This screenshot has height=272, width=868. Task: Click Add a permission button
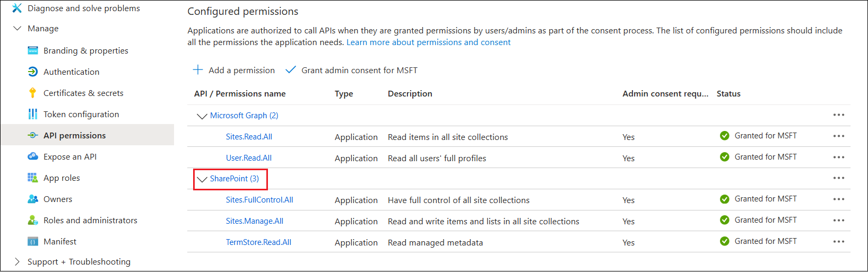click(x=234, y=71)
